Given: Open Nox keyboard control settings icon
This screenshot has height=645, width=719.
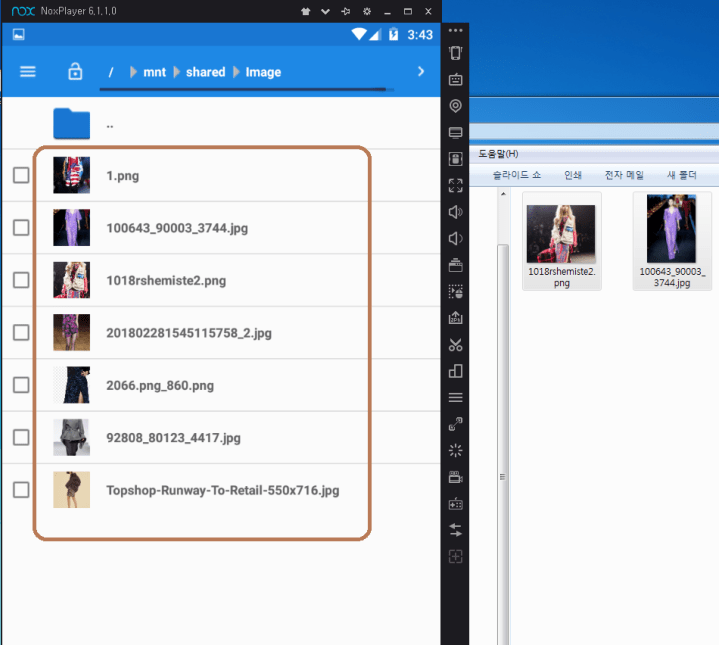Looking at the screenshot, I should point(456,79).
